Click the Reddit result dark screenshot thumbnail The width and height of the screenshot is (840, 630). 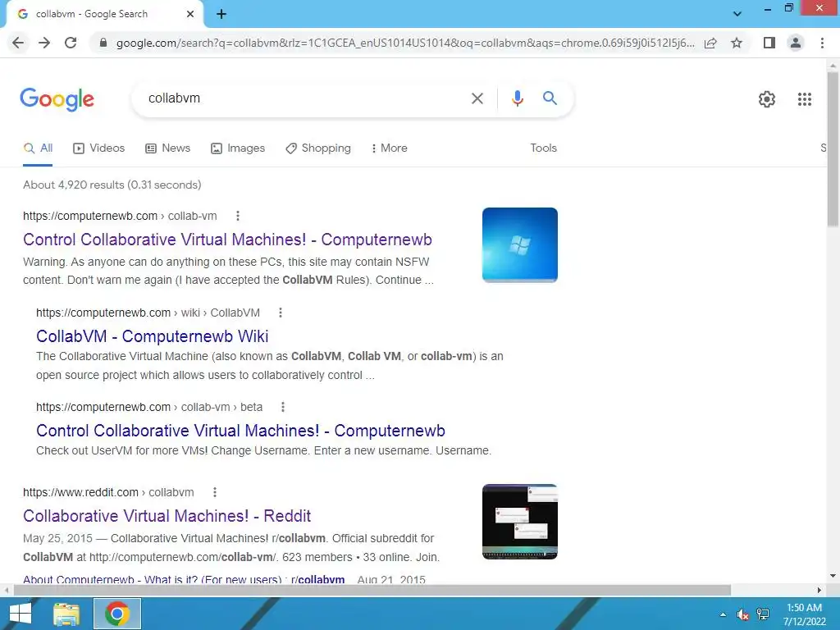[519, 522]
